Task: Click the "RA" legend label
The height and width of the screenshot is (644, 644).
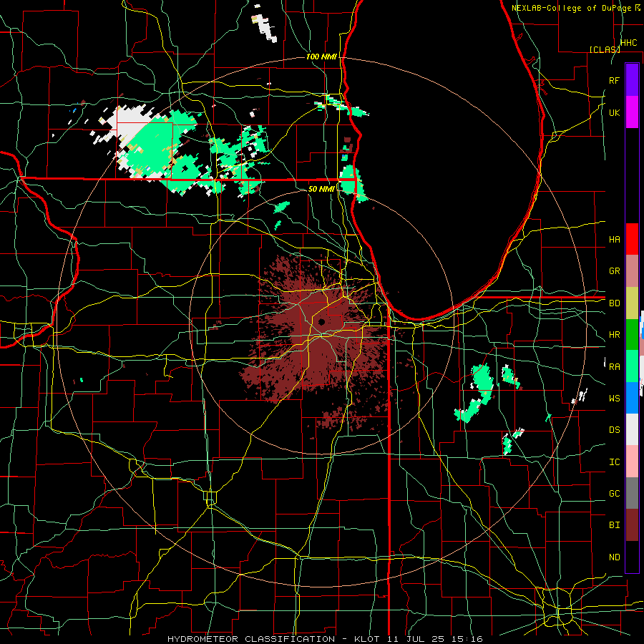Action: pos(614,367)
